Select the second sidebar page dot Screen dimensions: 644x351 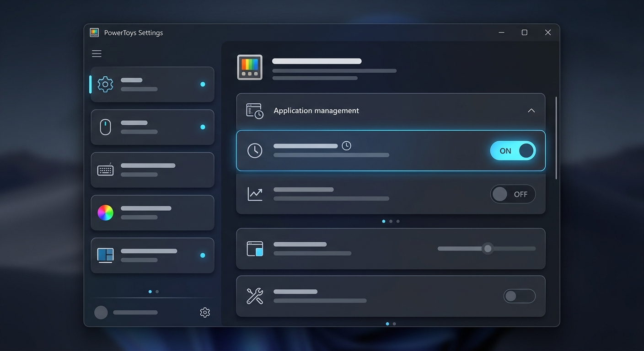tap(157, 292)
